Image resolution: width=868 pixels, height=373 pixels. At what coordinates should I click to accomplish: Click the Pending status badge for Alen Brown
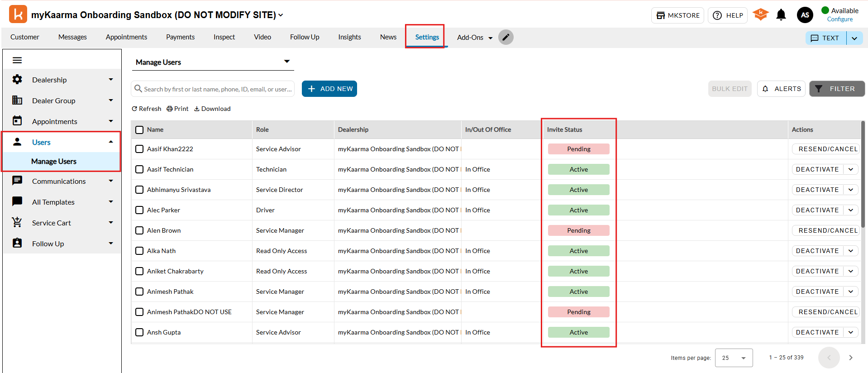pos(578,230)
